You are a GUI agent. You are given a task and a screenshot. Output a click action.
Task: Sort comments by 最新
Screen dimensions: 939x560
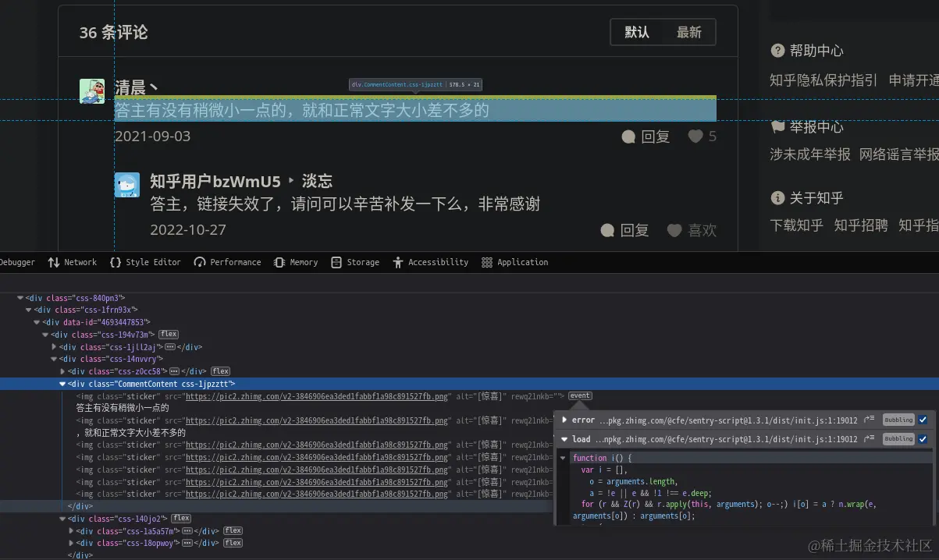point(688,32)
